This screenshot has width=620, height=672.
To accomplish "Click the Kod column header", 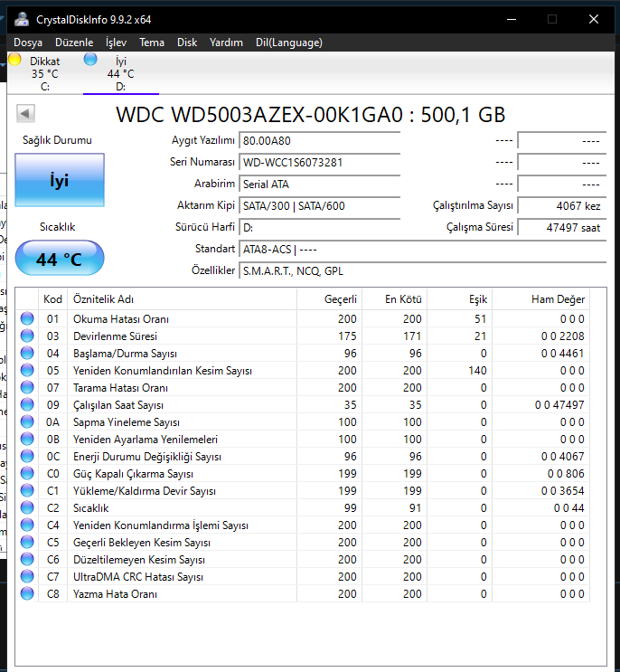I will pos(52,299).
